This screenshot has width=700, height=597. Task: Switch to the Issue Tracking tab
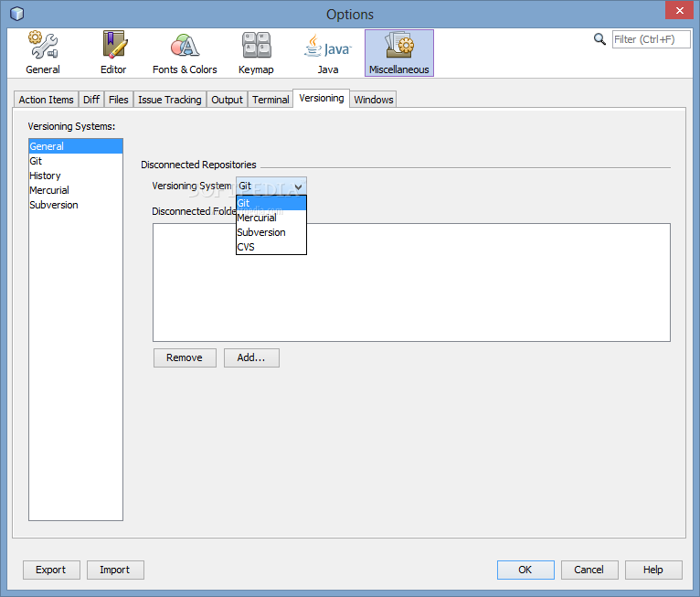(170, 100)
